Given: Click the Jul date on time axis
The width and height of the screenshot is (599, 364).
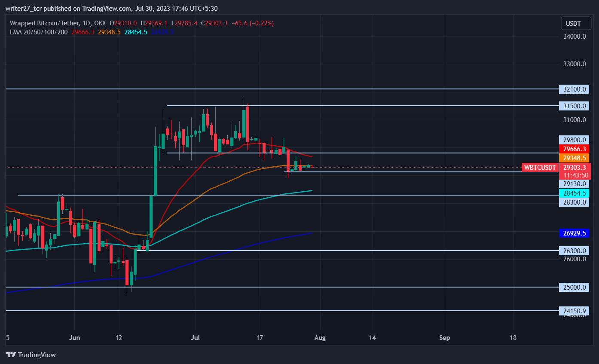Looking at the screenshot, I should [196, 338].
